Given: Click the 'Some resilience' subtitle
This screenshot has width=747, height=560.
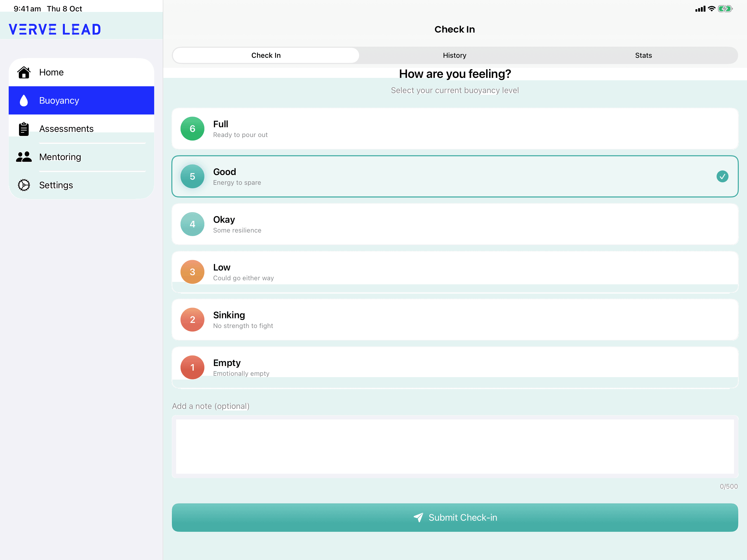Looking at the screenshot, I should point(237,230).
